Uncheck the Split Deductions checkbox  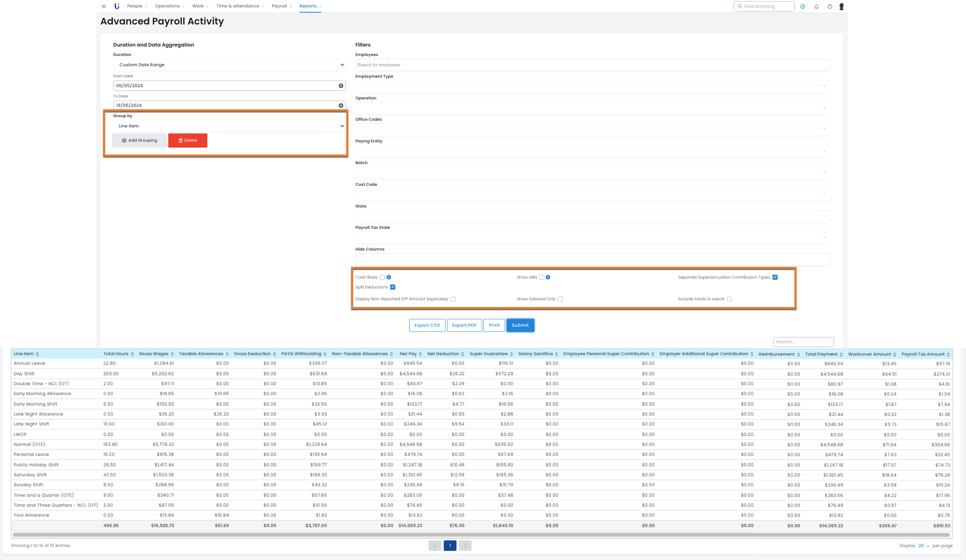pos(393,287)
